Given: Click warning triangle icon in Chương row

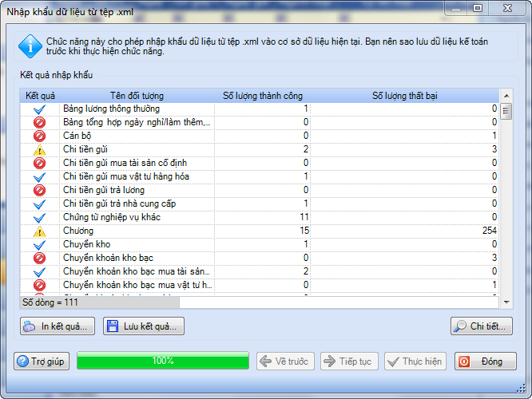Looking at the screenshot, I should tap(39, 231).
